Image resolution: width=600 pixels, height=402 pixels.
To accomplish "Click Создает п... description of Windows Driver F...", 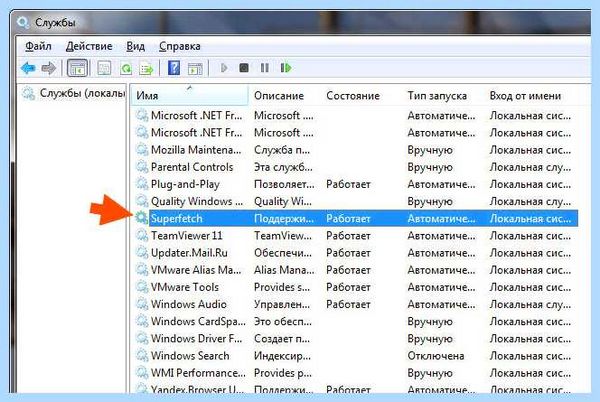I will pos(282,339).
